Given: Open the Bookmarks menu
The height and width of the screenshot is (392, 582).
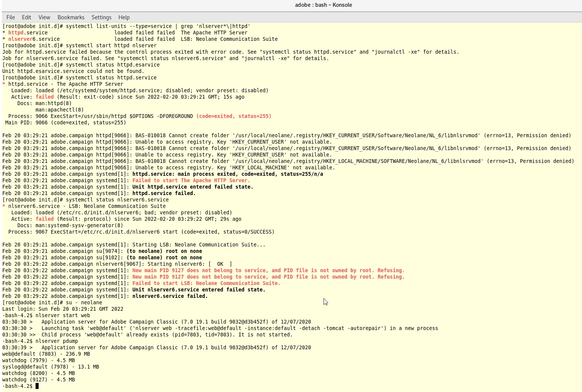Looking at the screenshot, I should pyautogui.click(x=71, y=17).
